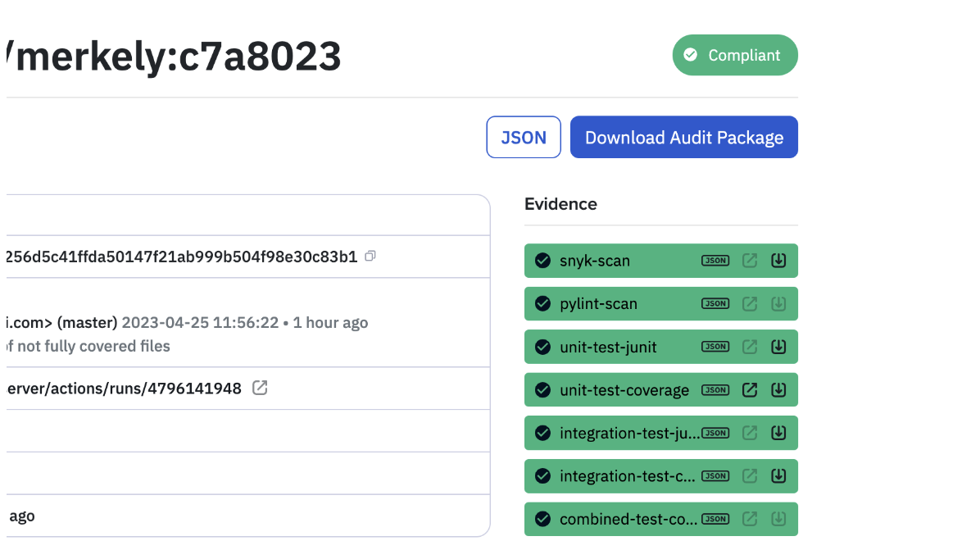Image resolution: width=980 pixels, height=559 pixels.
Task: Download integration-test-ju... evidence
Action: 778,433
